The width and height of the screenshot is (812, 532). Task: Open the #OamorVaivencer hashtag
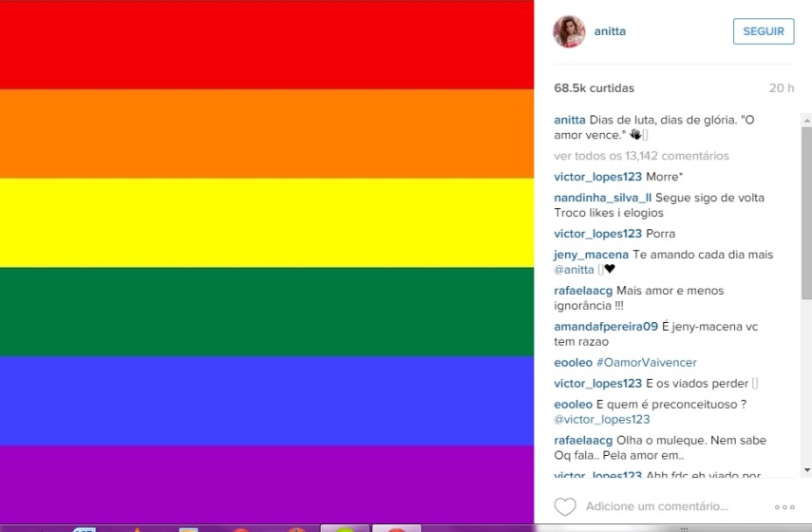[647, 363]
